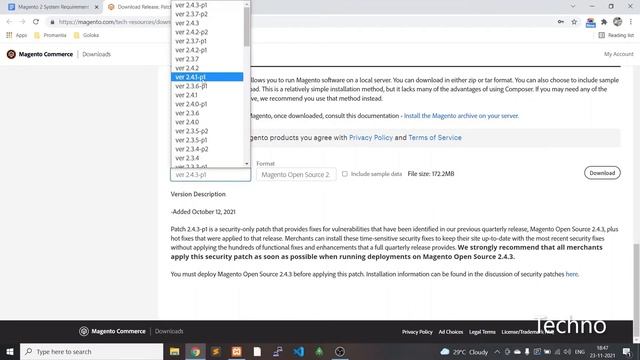Pick ver 2.4.2 from version list
The width and height of the screenshot is (640, 360).
click(x=207, y=68)
